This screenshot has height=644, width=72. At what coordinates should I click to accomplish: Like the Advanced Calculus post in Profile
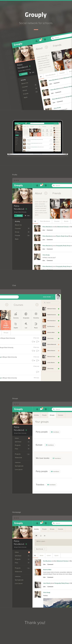44,230
